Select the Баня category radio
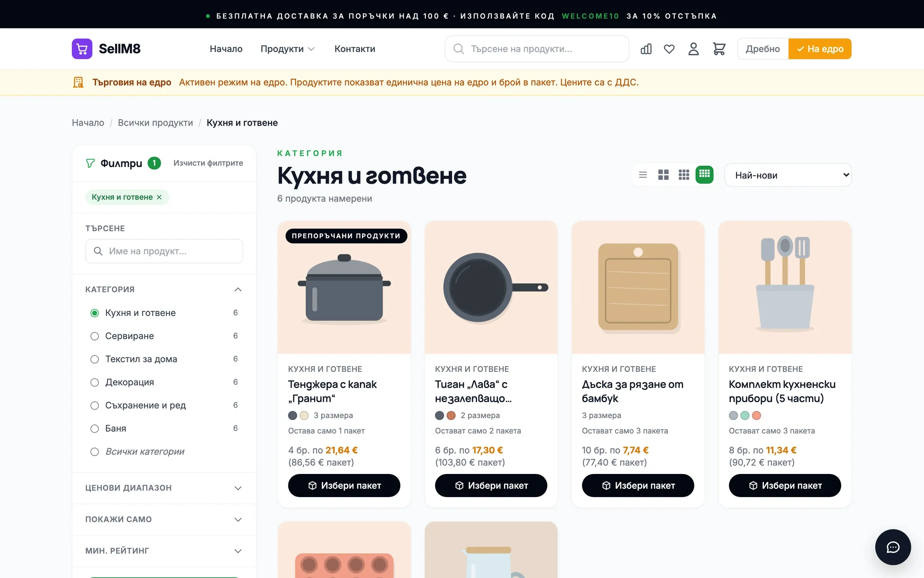Image resolution: width=924 pixels, height=578 pixels. click(x=95, y=428)
